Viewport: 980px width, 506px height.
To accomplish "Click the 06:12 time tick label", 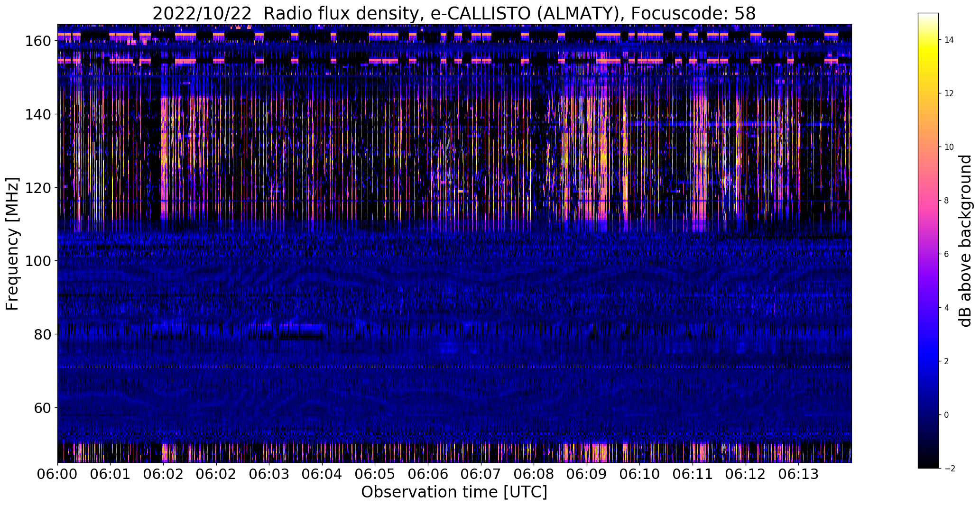I will coord(746,475).
